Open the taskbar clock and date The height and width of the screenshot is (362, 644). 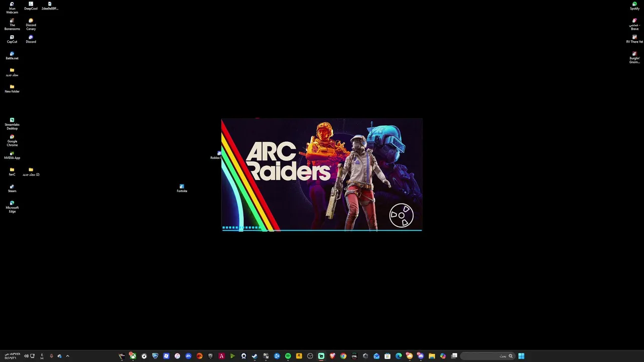tap(12, 356)
